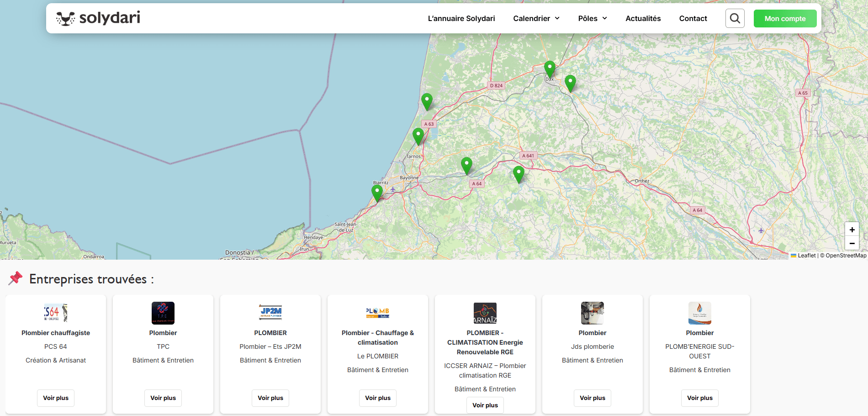
Task: Click the ARNAIZ company logo
Action: click(x=485, y=313)
